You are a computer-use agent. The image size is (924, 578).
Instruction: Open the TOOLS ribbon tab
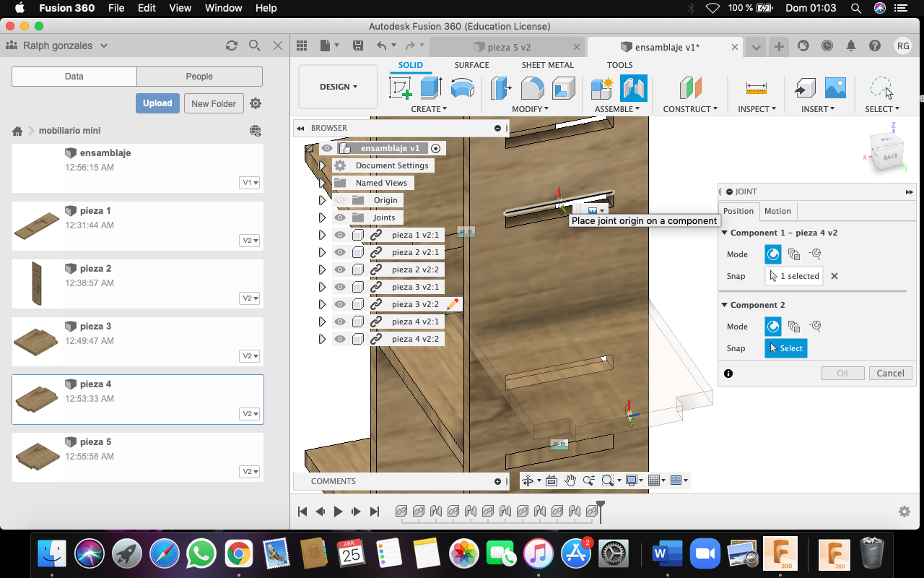pyautogui.click(x=619, y=65)
